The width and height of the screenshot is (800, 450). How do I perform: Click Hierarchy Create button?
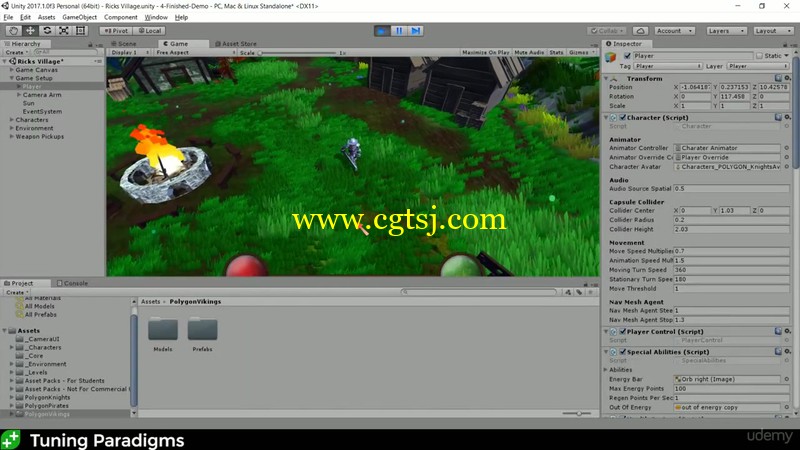[16, 53]
